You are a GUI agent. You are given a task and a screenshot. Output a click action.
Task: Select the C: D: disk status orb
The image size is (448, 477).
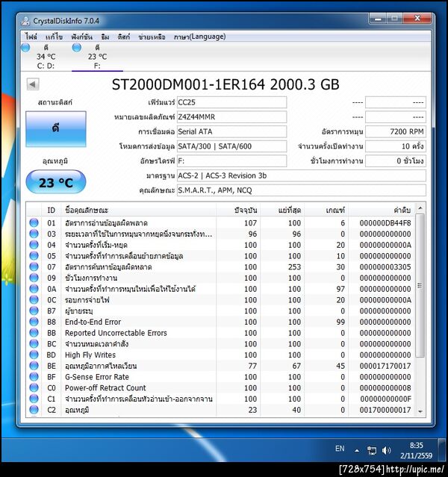tap(25, 48)
